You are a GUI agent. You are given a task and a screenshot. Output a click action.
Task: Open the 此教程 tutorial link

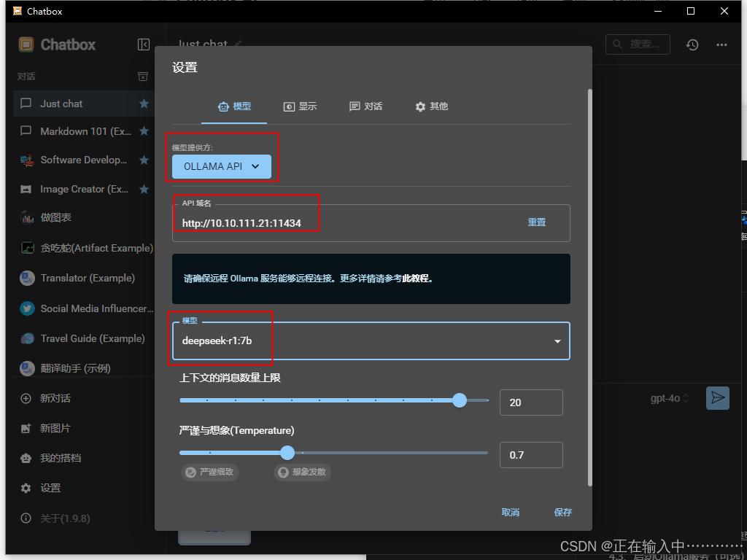pos(415,279)
